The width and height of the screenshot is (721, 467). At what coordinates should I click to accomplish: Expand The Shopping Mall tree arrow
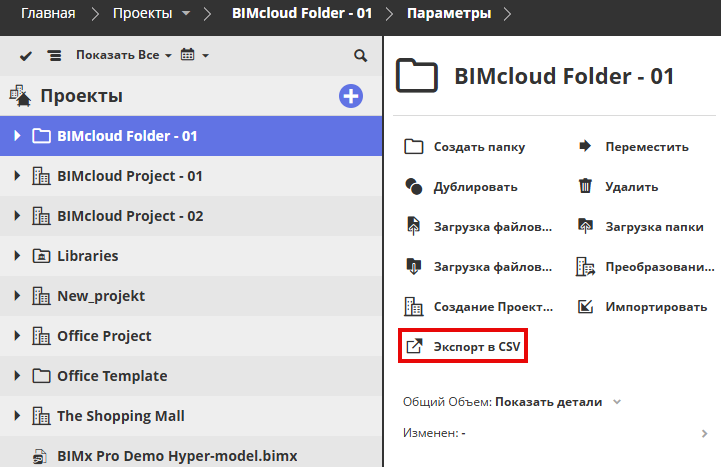(x=17, y=416)
